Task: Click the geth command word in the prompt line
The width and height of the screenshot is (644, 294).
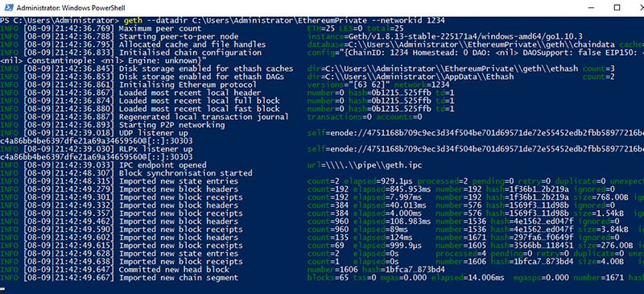Action: pyautogui.click(x=132, y=21)
